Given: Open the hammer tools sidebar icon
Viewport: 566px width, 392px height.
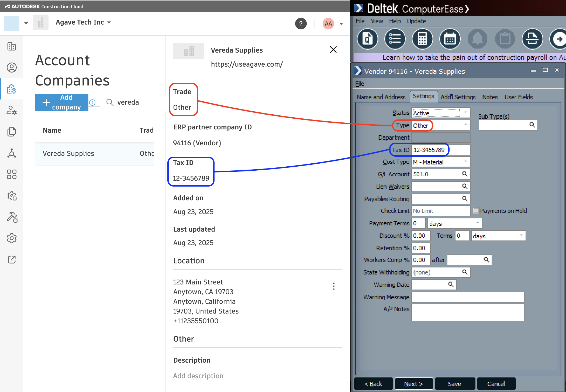Looking at the screenshot, I should click(12, 217).
